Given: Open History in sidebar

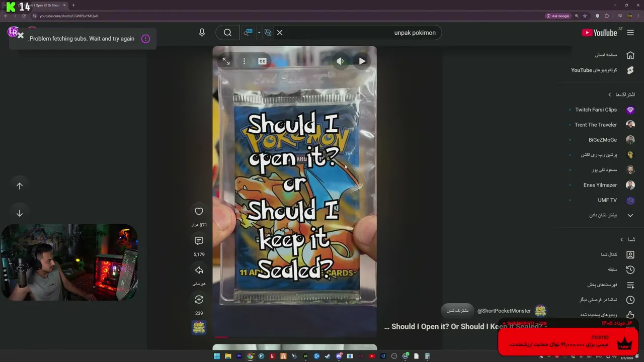Looking at the screenshot, I should pos(621,269).
